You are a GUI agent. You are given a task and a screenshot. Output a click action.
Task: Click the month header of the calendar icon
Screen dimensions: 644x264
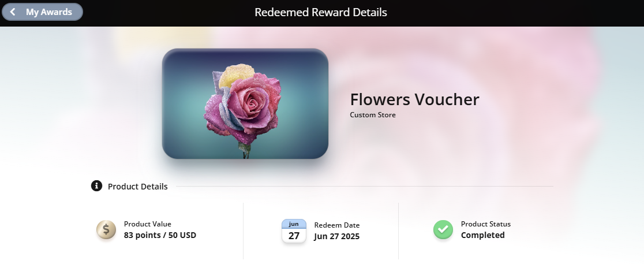click(x=294, y=224)
